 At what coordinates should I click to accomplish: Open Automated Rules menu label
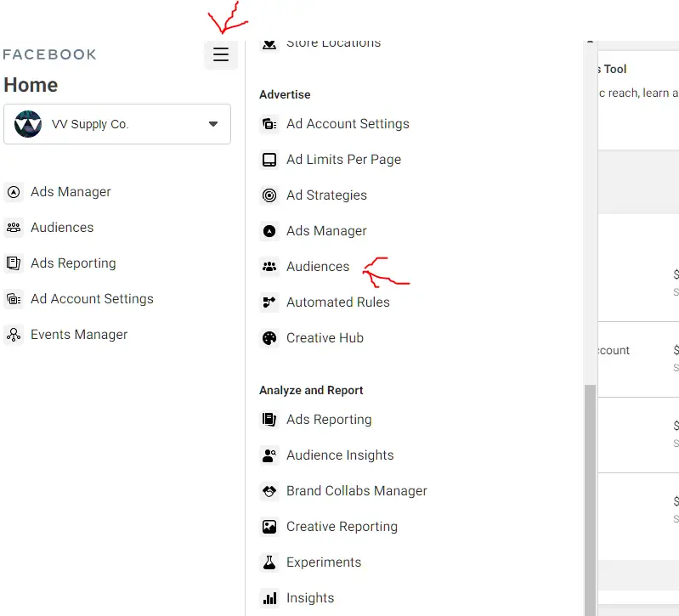[338, 302]
